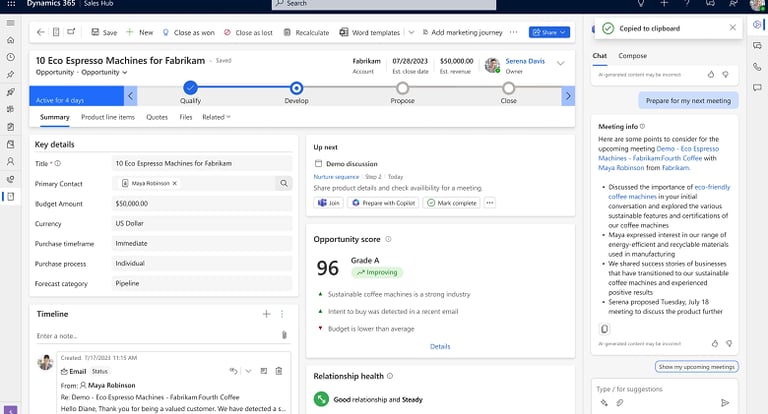The height and width of the screenshot is (414, 768).
Task: Open Opportunity score Details link
Action: (440, 346)
